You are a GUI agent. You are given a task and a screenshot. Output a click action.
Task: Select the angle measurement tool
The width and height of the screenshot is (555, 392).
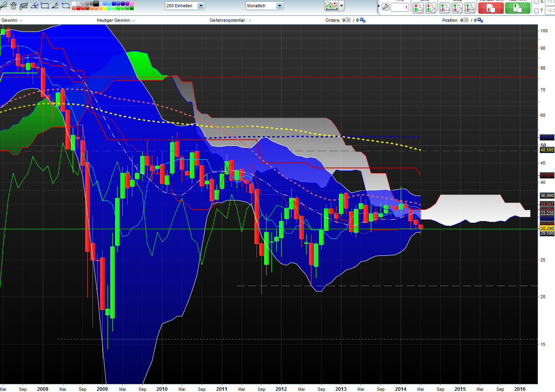pyautogui.click(x=34, y=5)
